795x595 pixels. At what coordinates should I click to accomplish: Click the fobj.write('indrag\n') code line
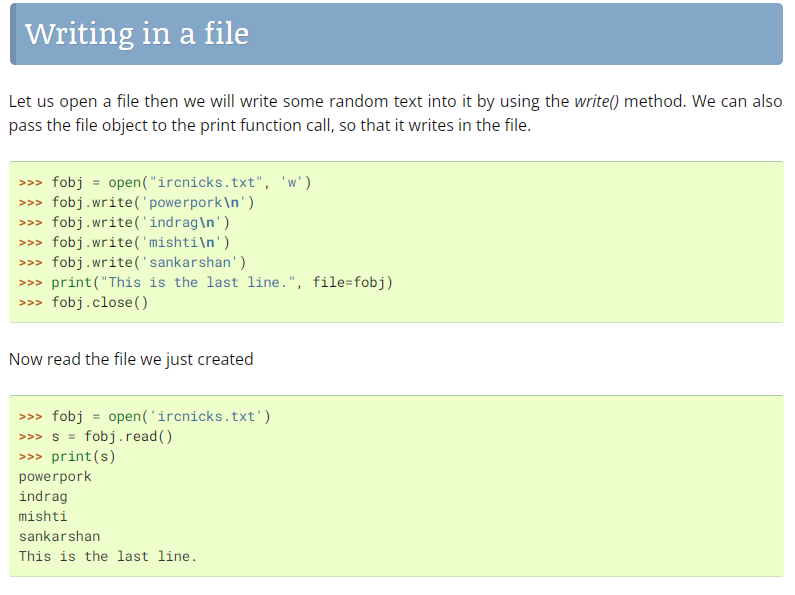(141, 222)
